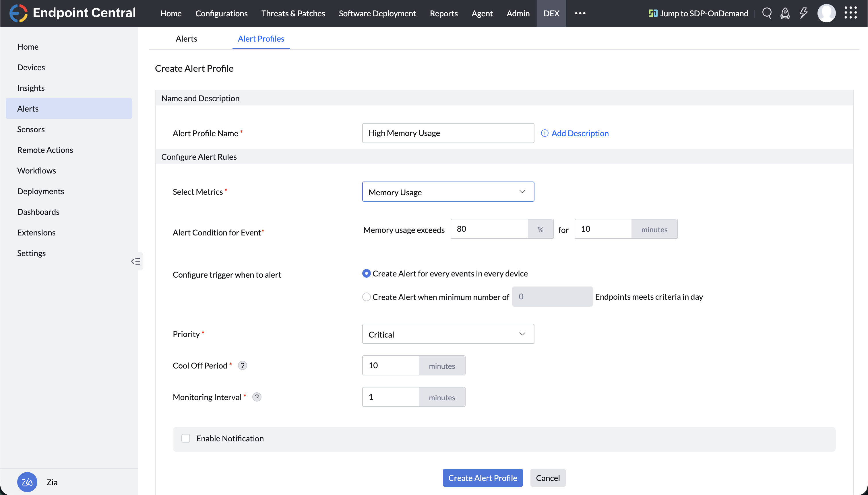Open the Zia assistant icon at bottom left
The width and height of the screenshot is (868, 495).
tap(27, 482)
